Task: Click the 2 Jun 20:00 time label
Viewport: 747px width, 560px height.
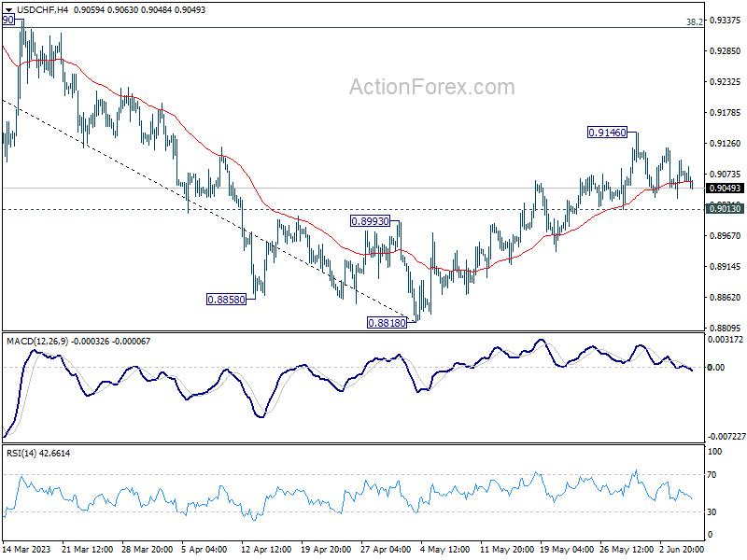Action: 682,550
